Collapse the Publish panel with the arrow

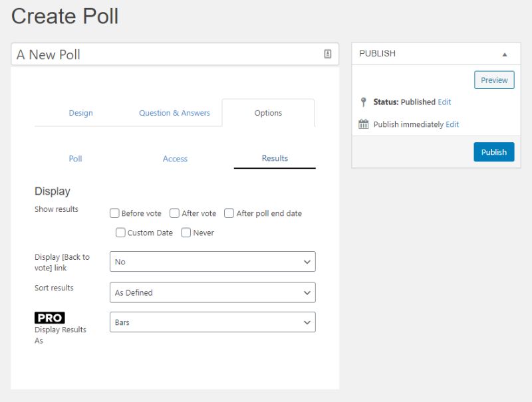coord(505,54)
